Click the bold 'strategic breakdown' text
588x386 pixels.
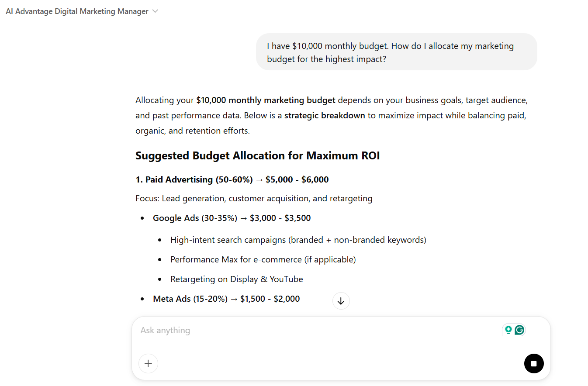(x=325, y=116)
